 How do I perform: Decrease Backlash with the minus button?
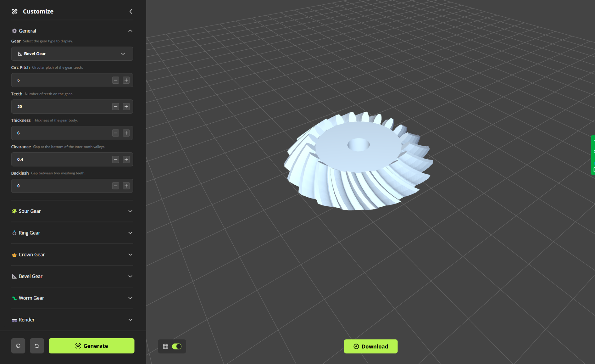[x=116, y=186]
